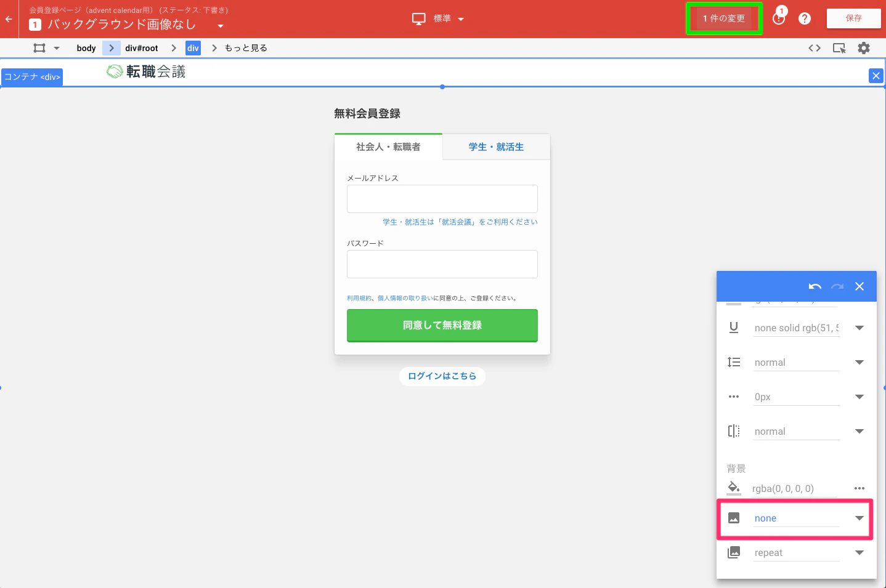This screenshot has width=886, height=588.
Task: Click the first breadcrumb chevron after body
Action: 112,48
